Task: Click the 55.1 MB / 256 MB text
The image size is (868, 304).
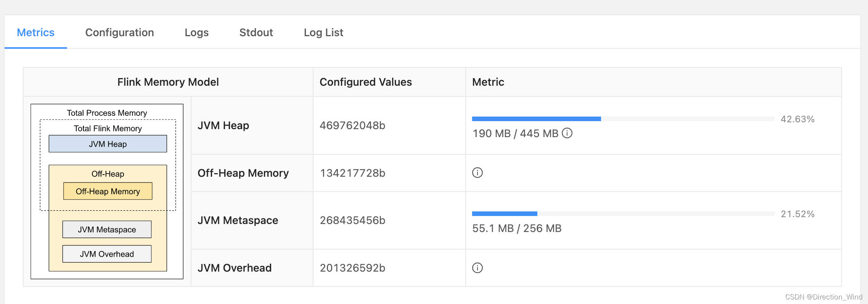Action: tap(517, 228)
